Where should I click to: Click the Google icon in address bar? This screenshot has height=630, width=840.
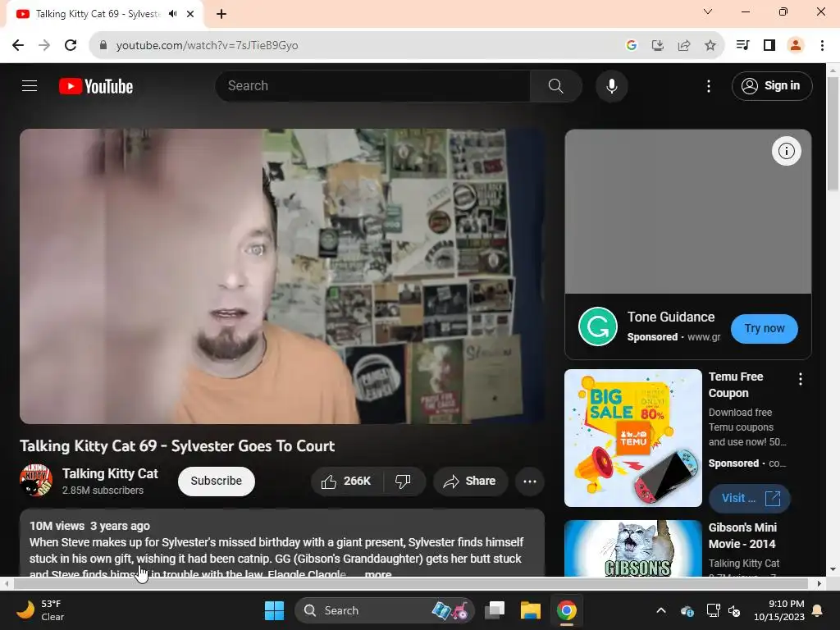[631, 45]
